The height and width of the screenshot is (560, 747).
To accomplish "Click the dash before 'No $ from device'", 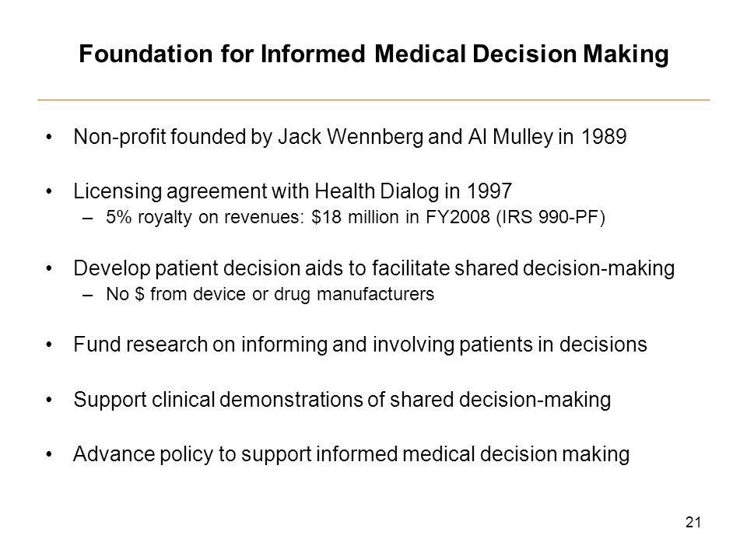I will (x=87, y=296).
